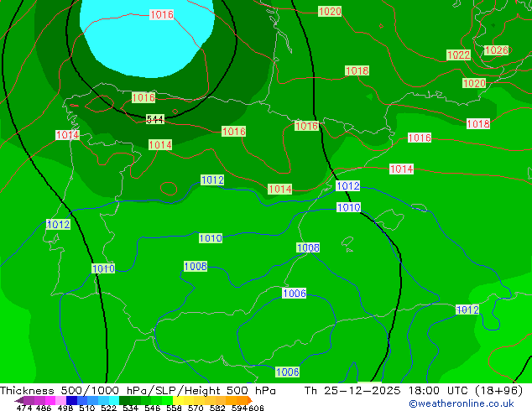The height and width of the screenshot is (411, 532).
Task: Click the 582 legend value
Action: [x=217, y=408]
